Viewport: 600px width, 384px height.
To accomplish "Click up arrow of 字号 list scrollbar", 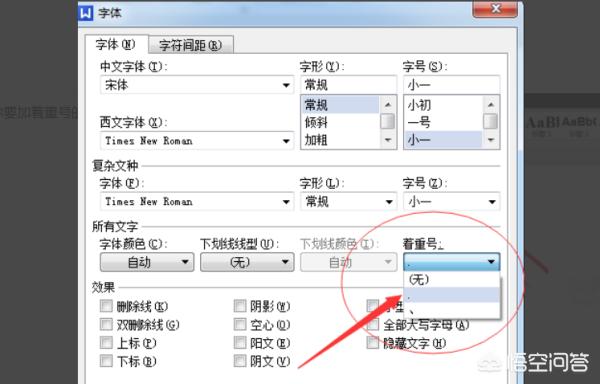I will 491,104.
